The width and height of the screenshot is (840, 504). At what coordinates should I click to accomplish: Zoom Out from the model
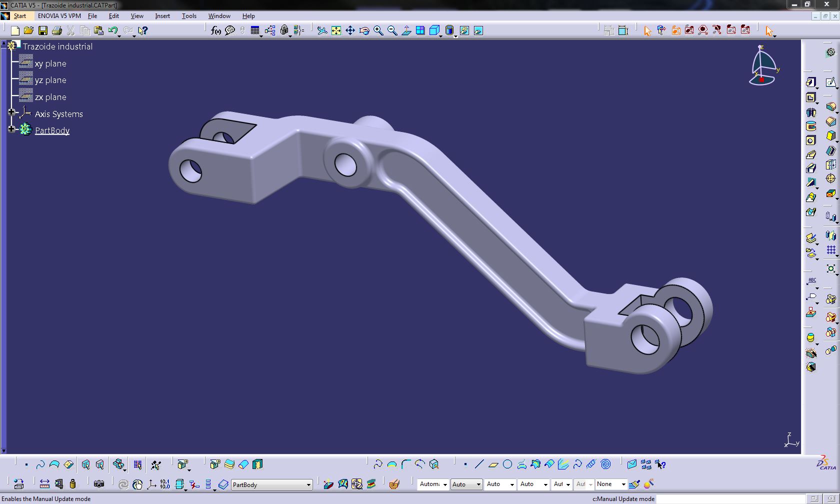pyautogui.click(x=392, y=31)
